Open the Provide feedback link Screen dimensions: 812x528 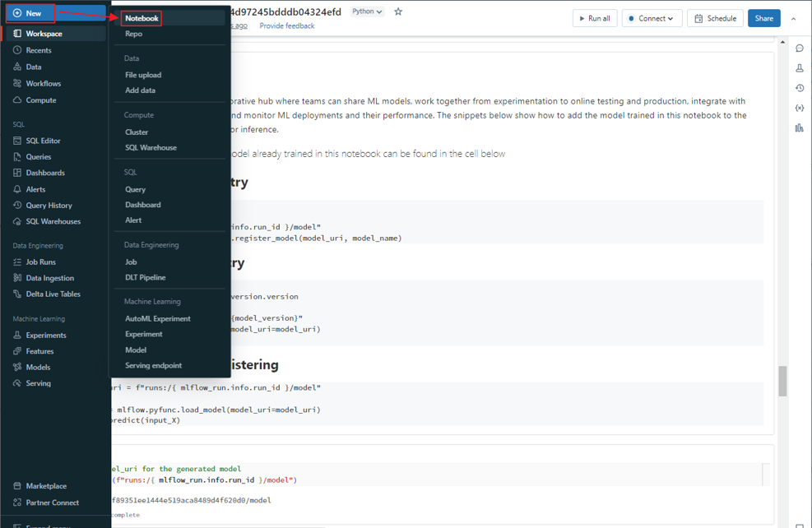pos(286,25)
